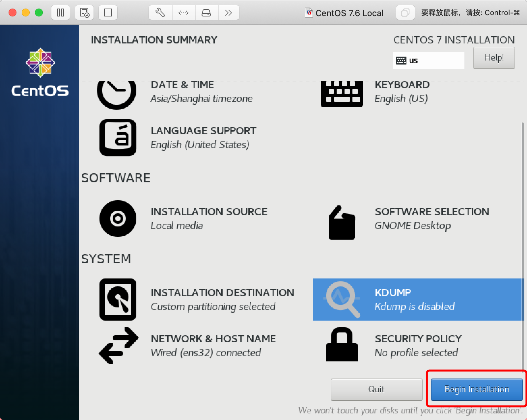
Task: Open the VM snapshot toolbar icon
Action: pos(85,13)
